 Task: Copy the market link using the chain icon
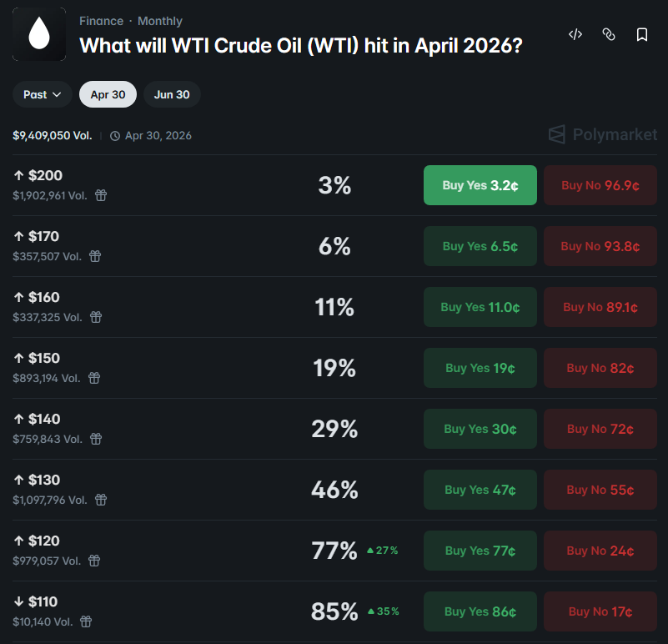coord(608,34)
